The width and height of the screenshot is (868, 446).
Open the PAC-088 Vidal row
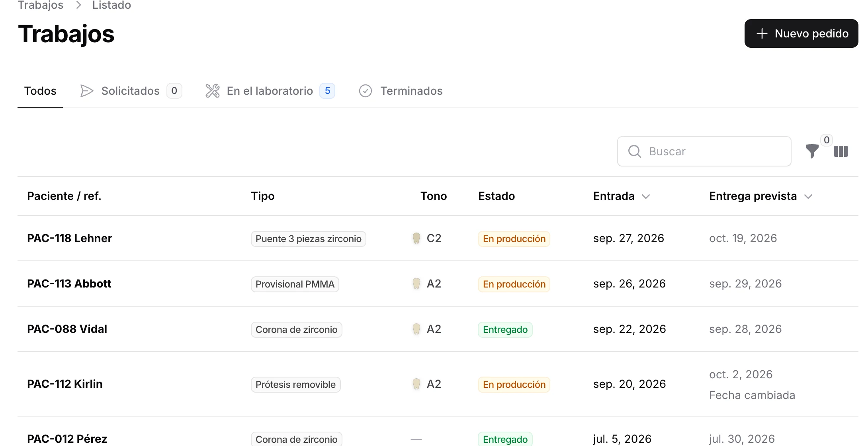pos(438,329)
